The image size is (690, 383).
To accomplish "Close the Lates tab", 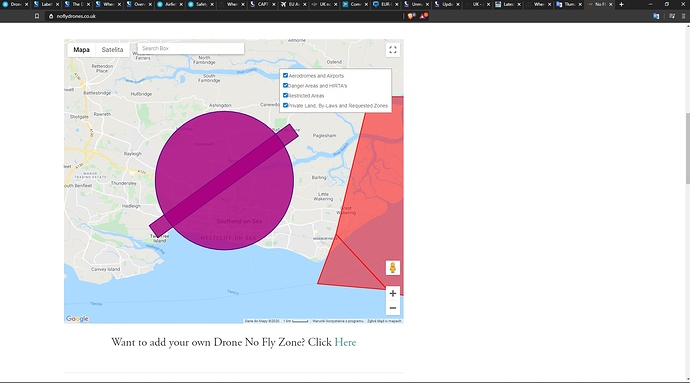I will pyautogui.click(x=519, y=4).
